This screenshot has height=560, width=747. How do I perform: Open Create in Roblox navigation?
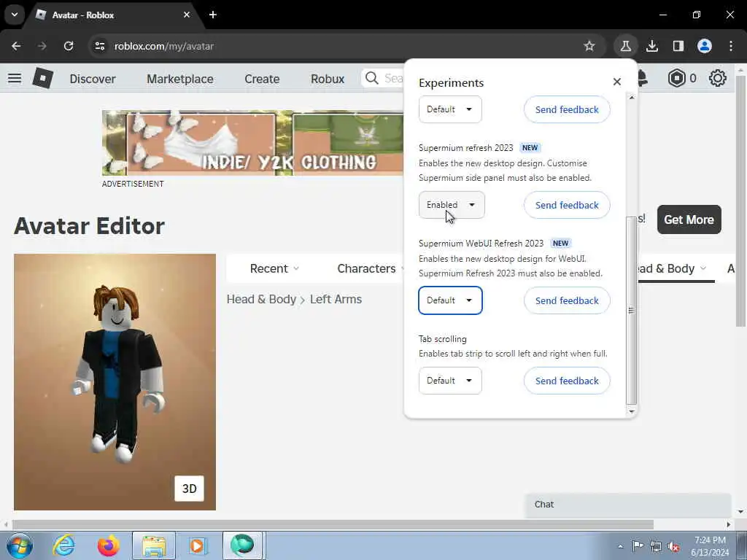(262, 79)
